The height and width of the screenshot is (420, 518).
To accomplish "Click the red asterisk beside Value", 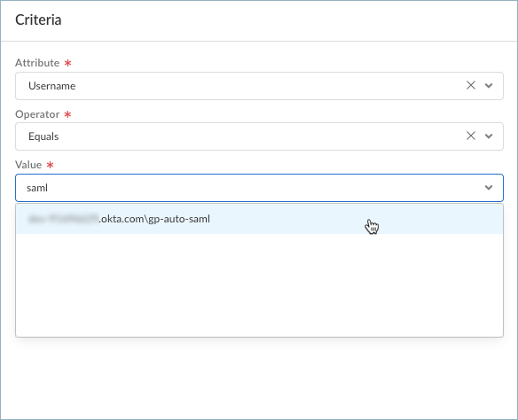I will coord(50,165).
